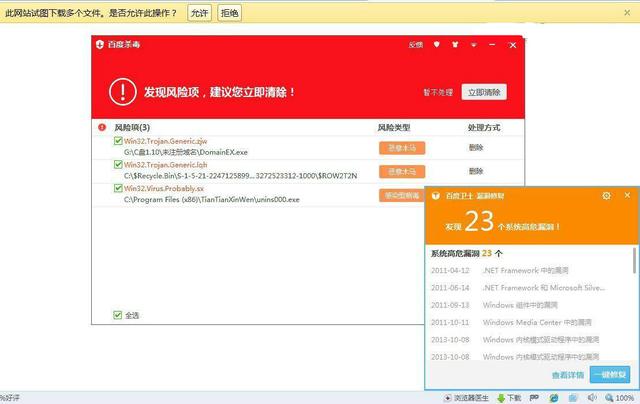Uncheck Win32.Virus.Probably.sx checkbox
The height and width of the screenshot is (404, 640).
pos(118,188)
